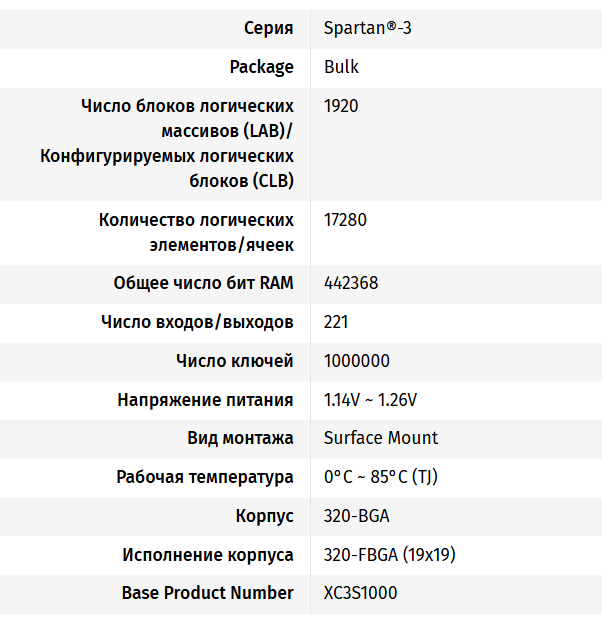Screen dimensions: 602x629
Task: Select the supply voltage '1.14V ~ 1.26V'
Action: 370,400
